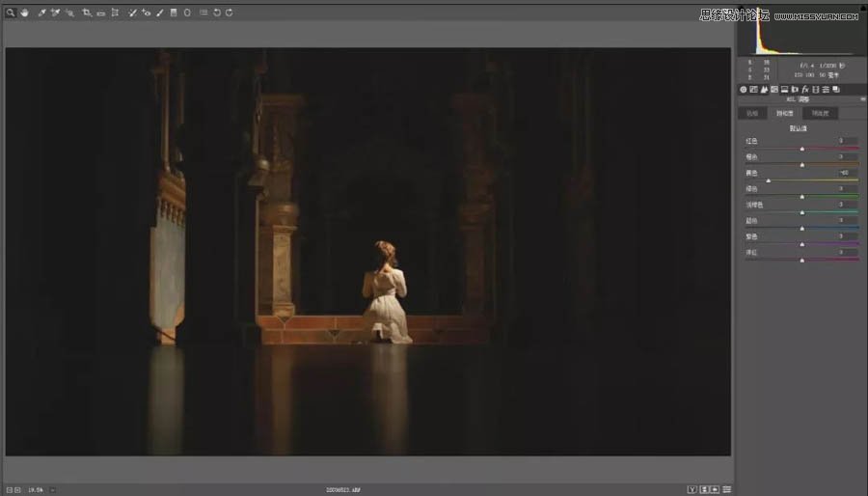Adjust the 紫色 (Purple) slider handle
The width and height of the screenshot is (868, 496).
tap(802, 244)
